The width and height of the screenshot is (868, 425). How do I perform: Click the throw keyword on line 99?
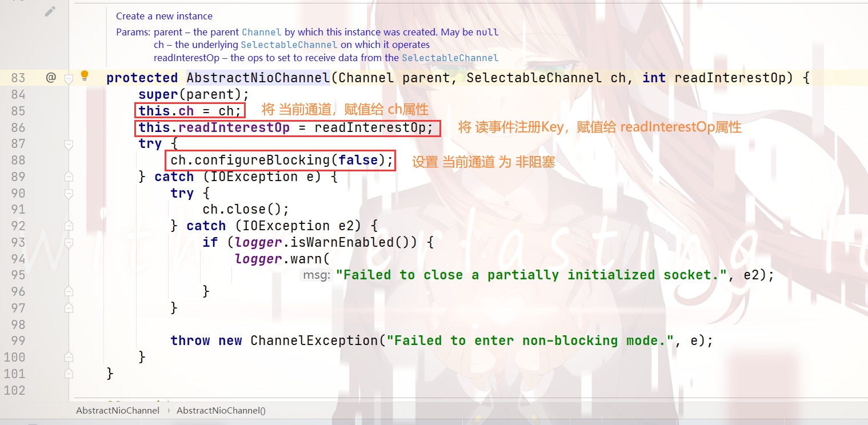190,341
